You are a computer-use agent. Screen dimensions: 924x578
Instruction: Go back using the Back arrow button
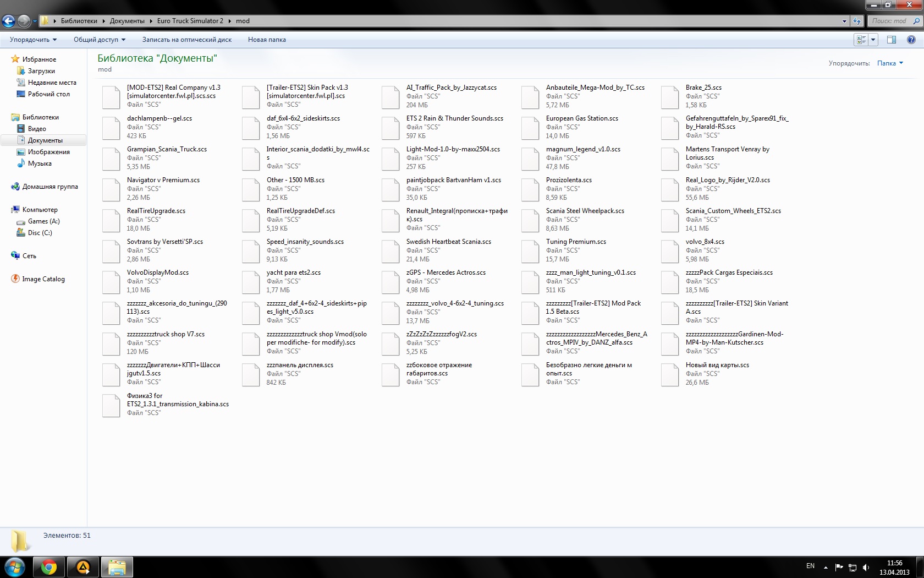(x=8, y=21)
